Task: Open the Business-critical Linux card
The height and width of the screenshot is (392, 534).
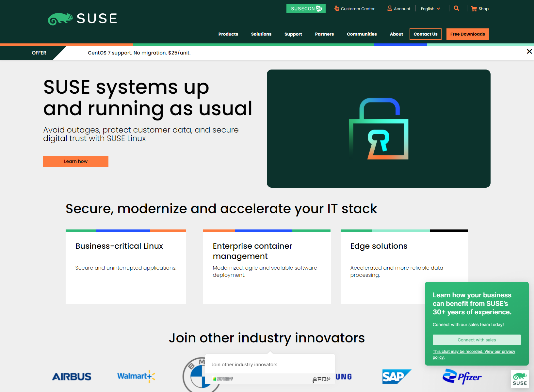Action: (x=126, y=267)
